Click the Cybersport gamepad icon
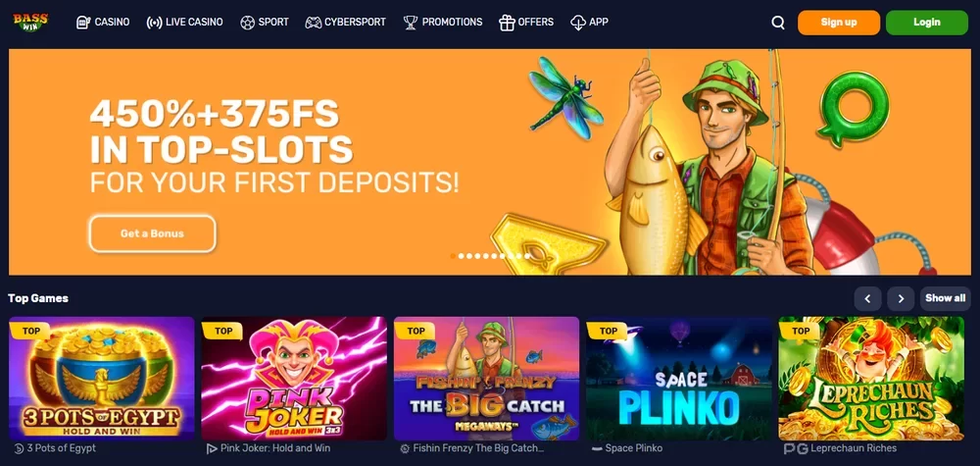Screen dimensions: 980x466 click(314, 23)
